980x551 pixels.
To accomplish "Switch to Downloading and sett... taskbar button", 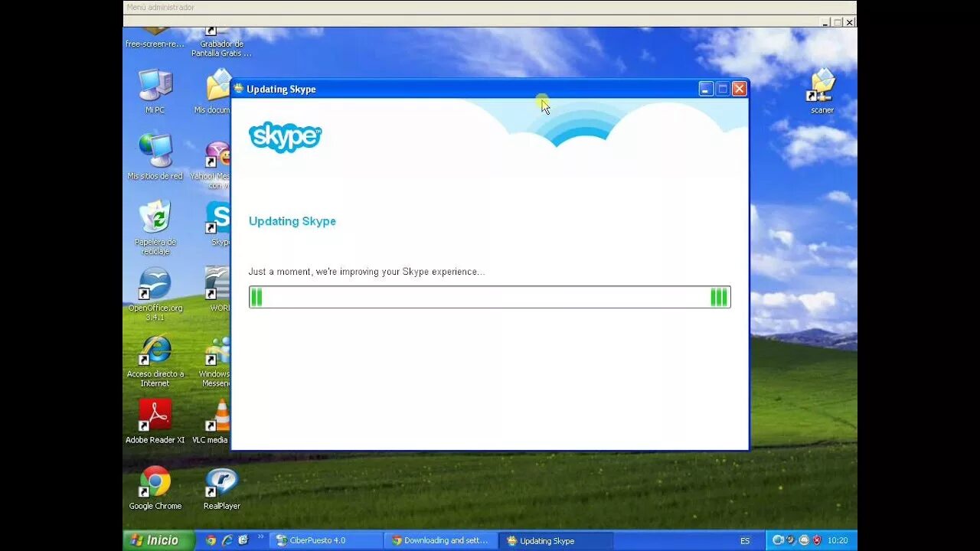I will (441, 540).
